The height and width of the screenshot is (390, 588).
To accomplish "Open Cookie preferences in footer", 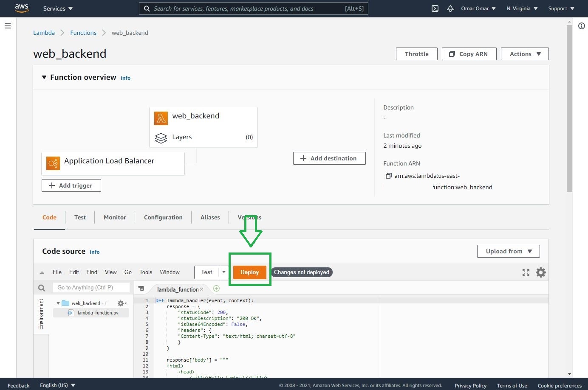I will [x=560, y=385].
